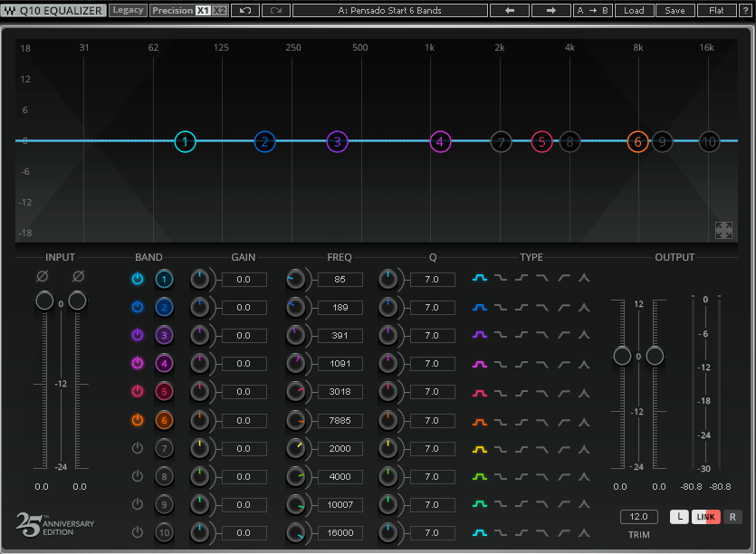Click the band 1 frequency value field 85
Screen dimensions: 756x554
click(x=340, y=280)
